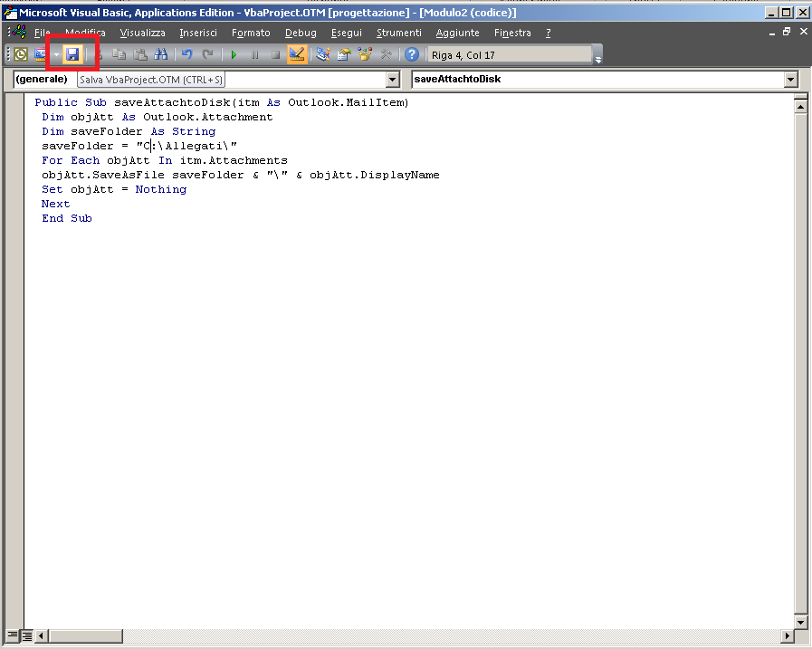Click the Riga 4, Col 17 position box
Screen dimensions: 812x649
(x=510, y=55)
